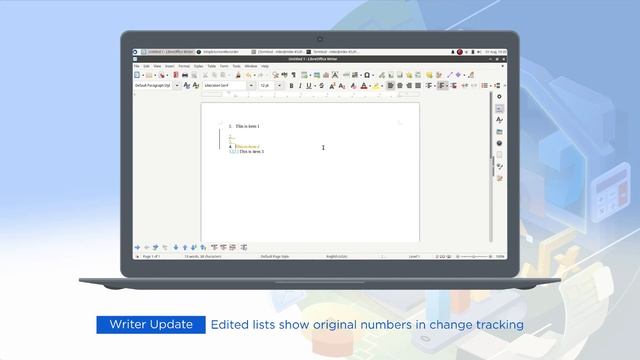Toggle Superscript formatting

tap(333, 86)
